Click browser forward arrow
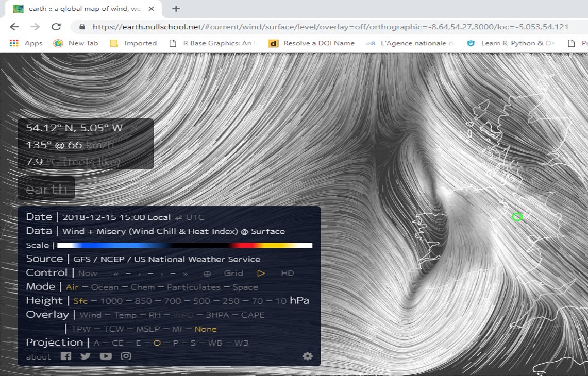The height and width of the screenshot is (376, 588). click(x=35, y=27)
